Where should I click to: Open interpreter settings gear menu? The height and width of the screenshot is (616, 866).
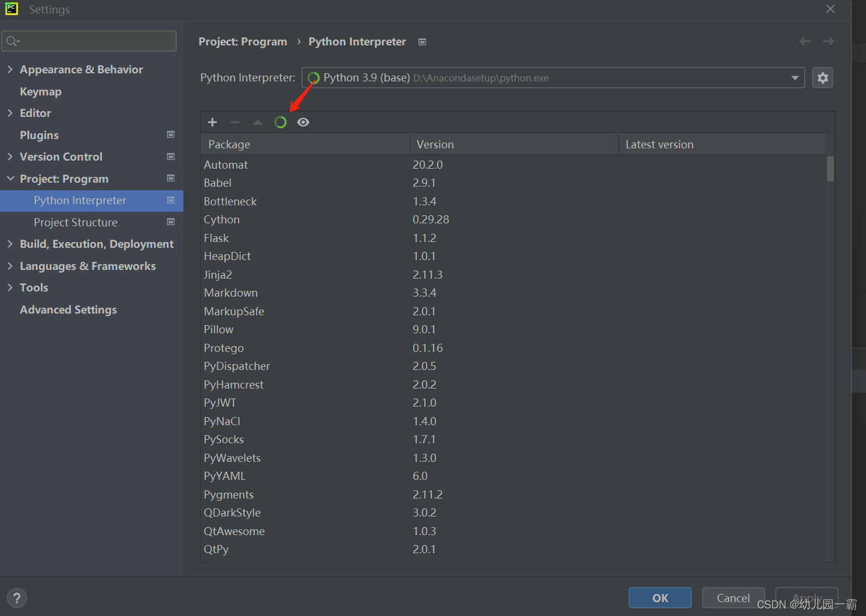pos(822,77)
